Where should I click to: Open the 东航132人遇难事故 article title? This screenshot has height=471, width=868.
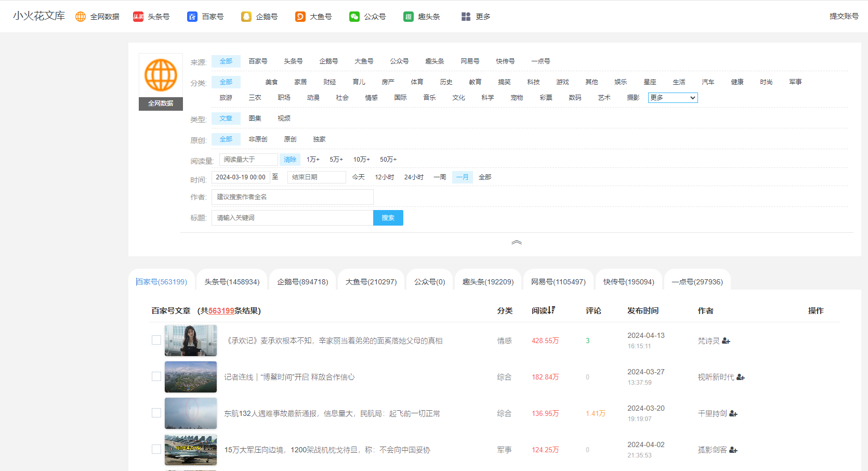(x=332, y=414)
